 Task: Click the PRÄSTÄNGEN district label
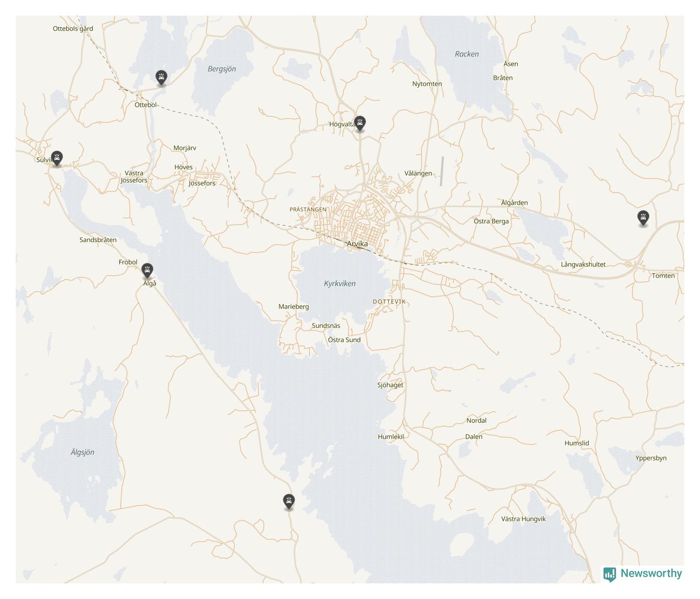[x=308, y=209]
